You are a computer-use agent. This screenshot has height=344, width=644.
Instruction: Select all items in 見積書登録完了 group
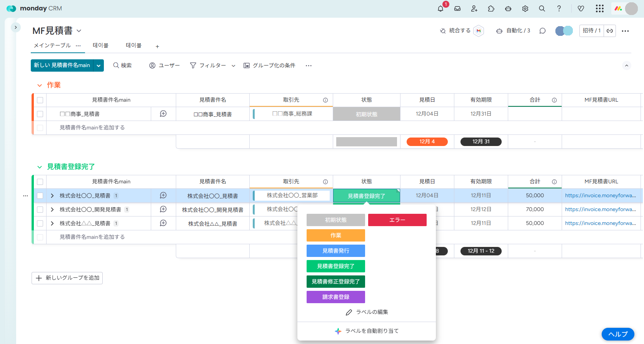pyautogui.click(x=40, y=182)
